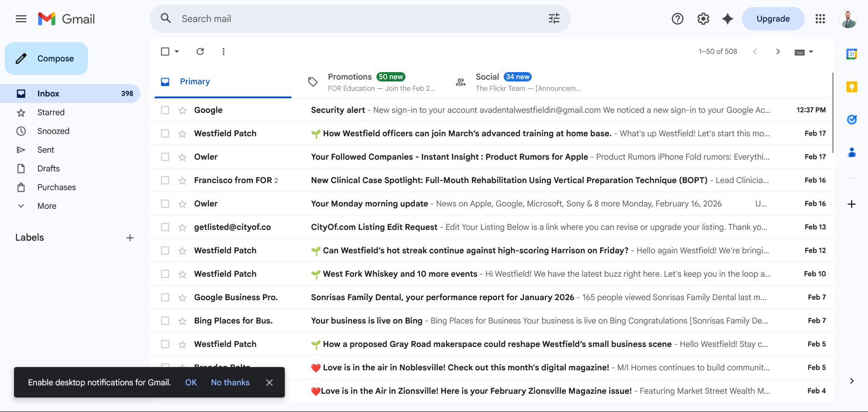Open the Starred folder

70,112
